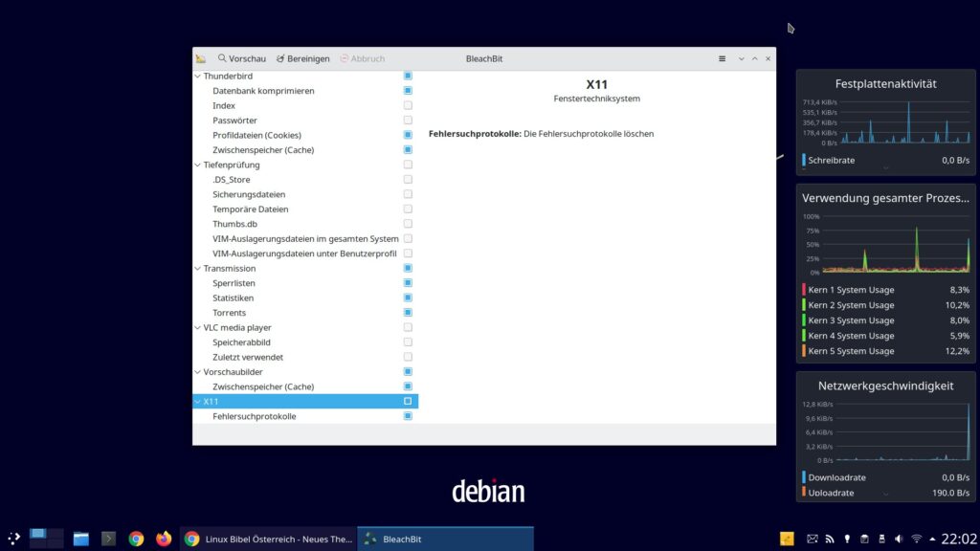Viewport: 980px width, 551px height.
Task: Select Zwischenspeicher (Cache) row under Vorschaubilder
Action: [305, 386]
